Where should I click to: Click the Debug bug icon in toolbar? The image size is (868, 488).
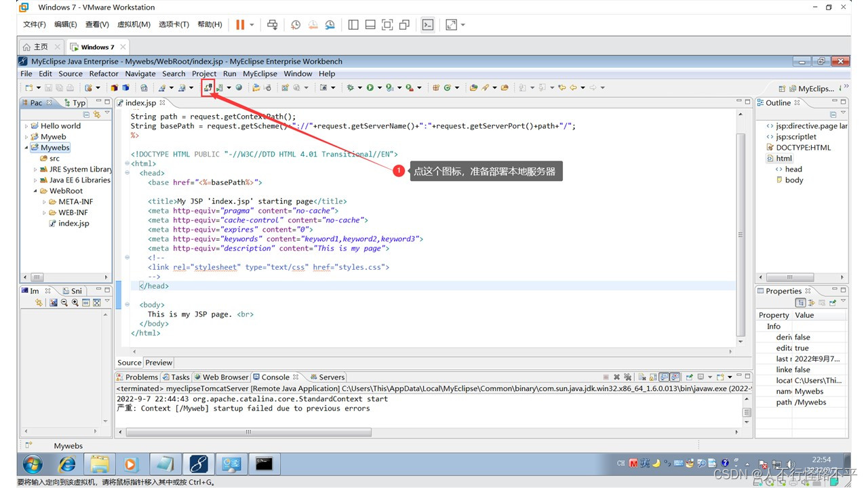(350, 87)
